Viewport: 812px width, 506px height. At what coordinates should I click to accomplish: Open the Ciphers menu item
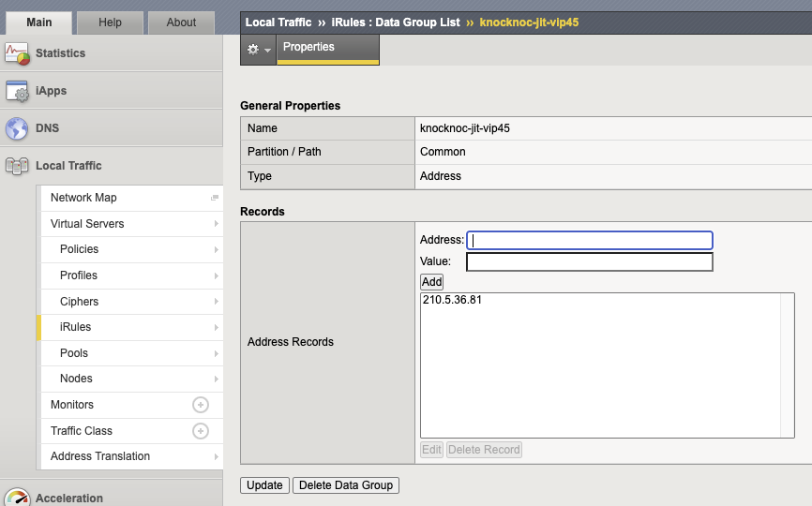131,301
